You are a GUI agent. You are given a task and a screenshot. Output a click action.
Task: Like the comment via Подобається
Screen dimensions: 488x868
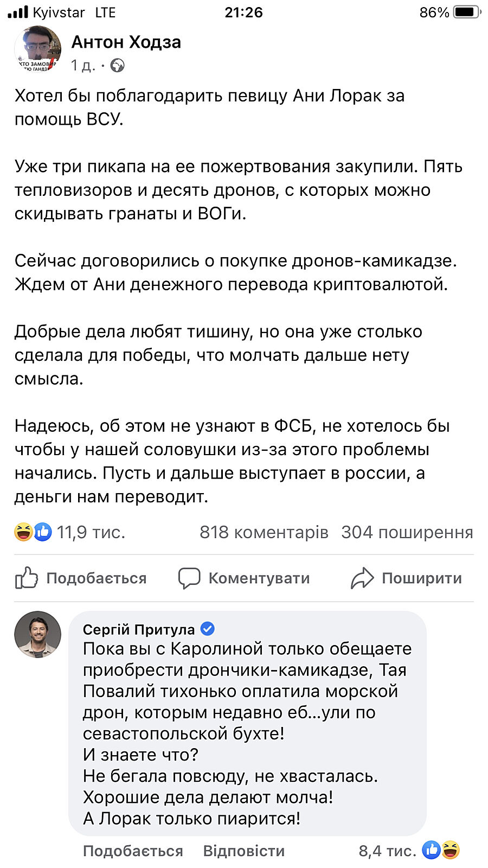coord(133,851)
